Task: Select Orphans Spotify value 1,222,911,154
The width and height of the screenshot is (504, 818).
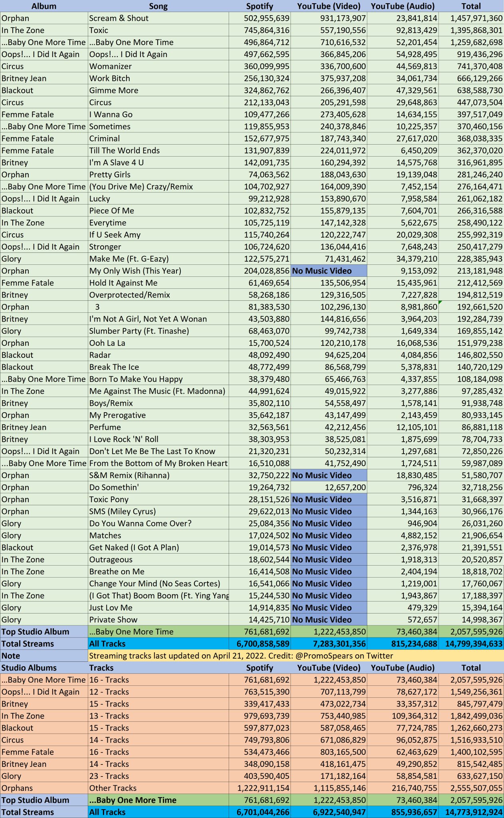Action: click(260, 788)
